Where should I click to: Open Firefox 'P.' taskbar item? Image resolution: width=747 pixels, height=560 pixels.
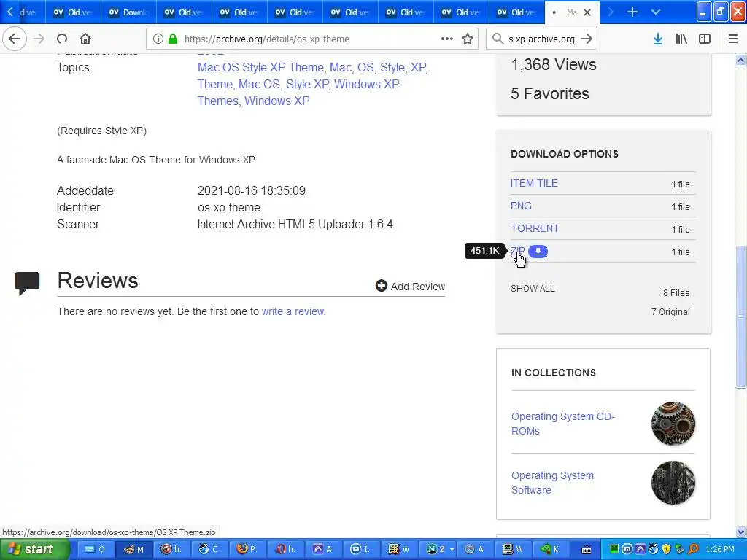tap(247, 549)
